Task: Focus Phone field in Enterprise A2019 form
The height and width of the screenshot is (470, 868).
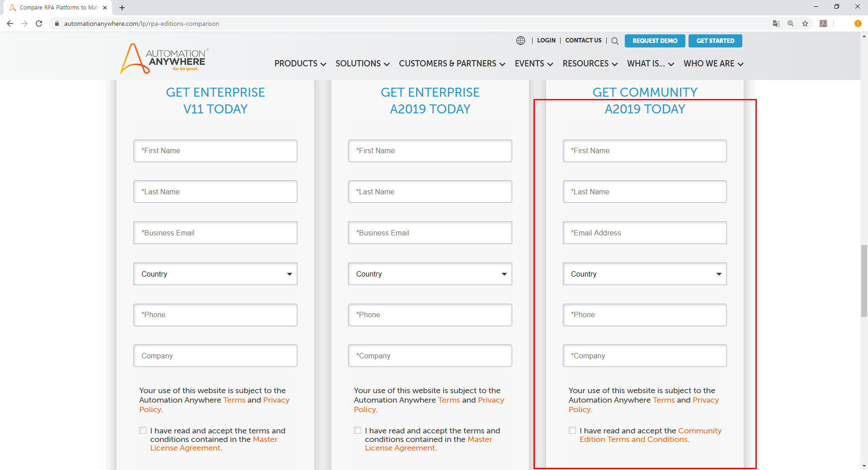Action: pos(430,315)
